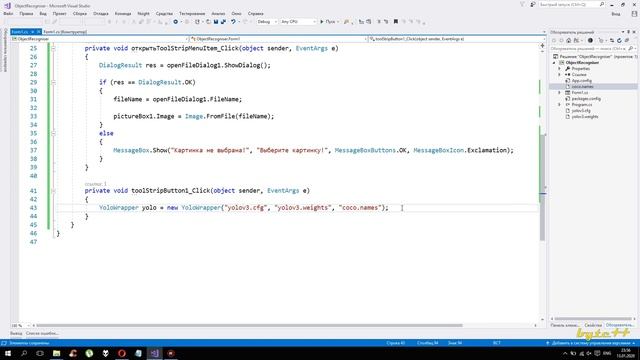Open the Отладка menu

[x=101, y=13]
